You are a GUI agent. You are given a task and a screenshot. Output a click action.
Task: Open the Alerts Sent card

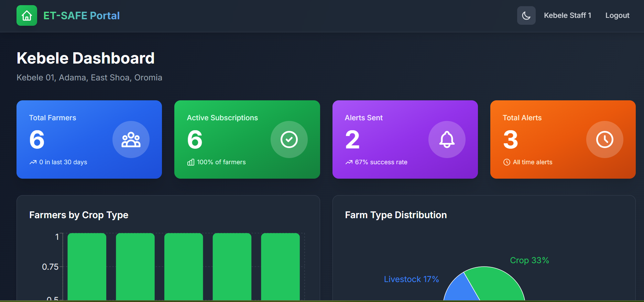click(405, 139)
